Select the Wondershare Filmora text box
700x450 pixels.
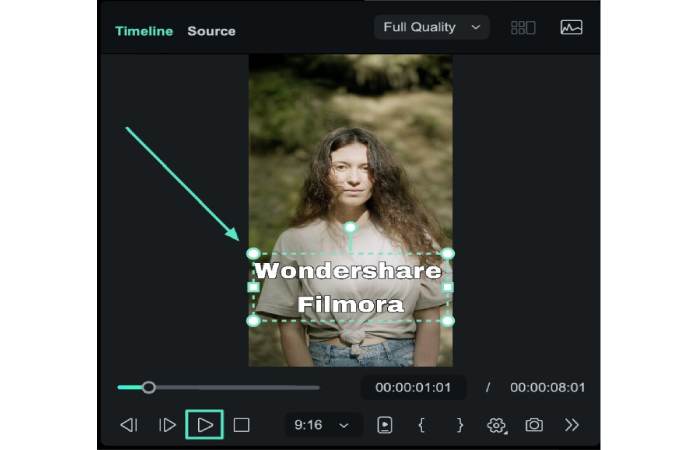[350, 288]
